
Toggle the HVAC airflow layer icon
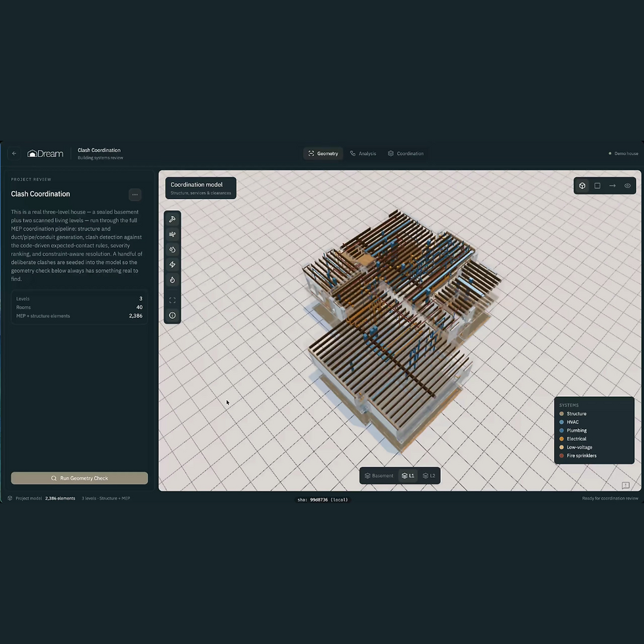[172, 235]
